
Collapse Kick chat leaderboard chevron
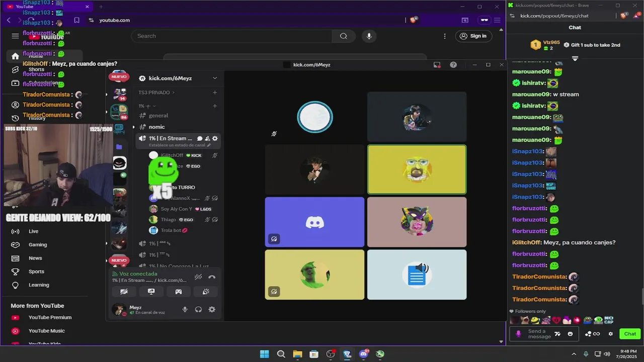click(x=575, y=58)
